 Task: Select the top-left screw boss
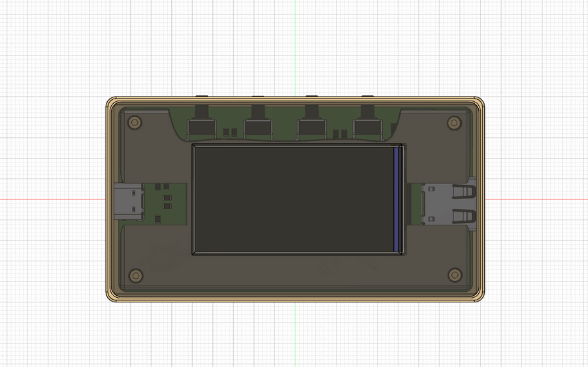[x=135, y=123]
